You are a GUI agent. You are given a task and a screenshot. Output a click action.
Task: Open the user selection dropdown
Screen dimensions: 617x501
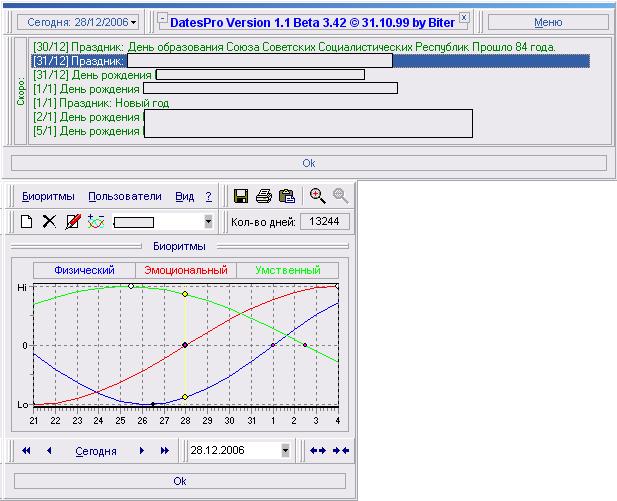pyautogui.click(x=208, y=221)
